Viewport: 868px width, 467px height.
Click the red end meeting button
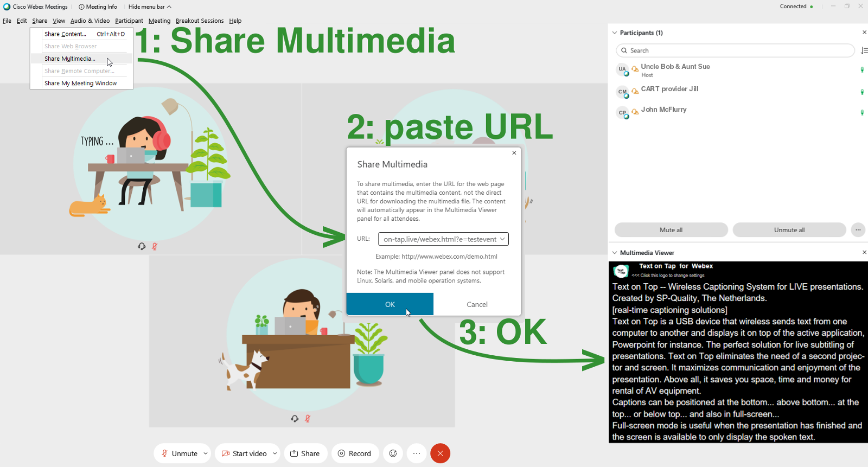pos(441,453)
